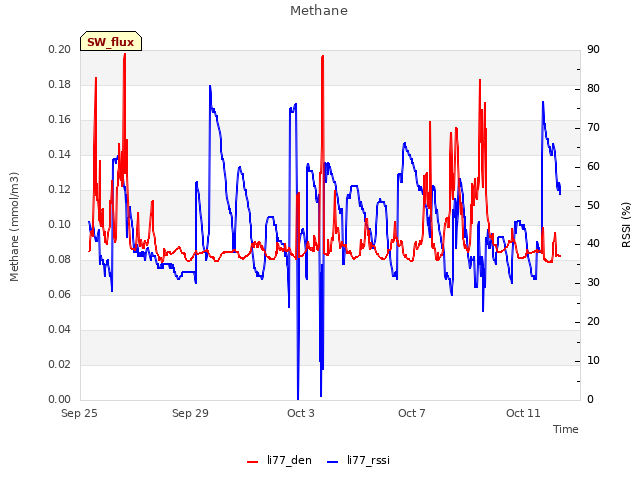
Task: Select the li77_rssi legend entry
Action: pos(358,460)
